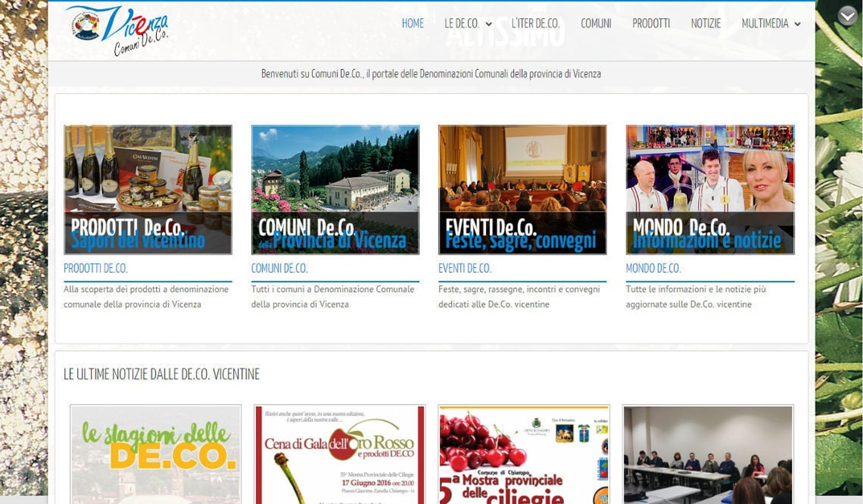
Task: Open the MONDO De.Co. TV show image
Action: click(x=710, y=190)
